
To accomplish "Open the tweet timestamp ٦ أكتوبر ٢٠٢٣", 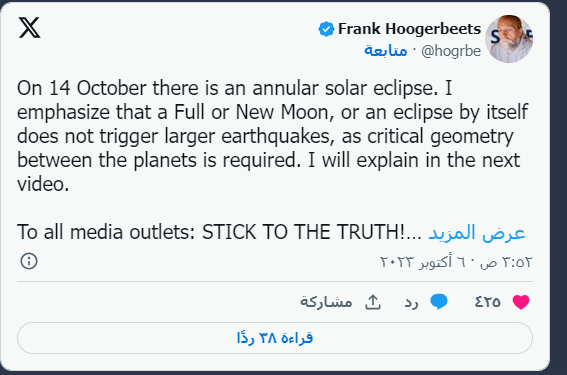I will [456, 261].
